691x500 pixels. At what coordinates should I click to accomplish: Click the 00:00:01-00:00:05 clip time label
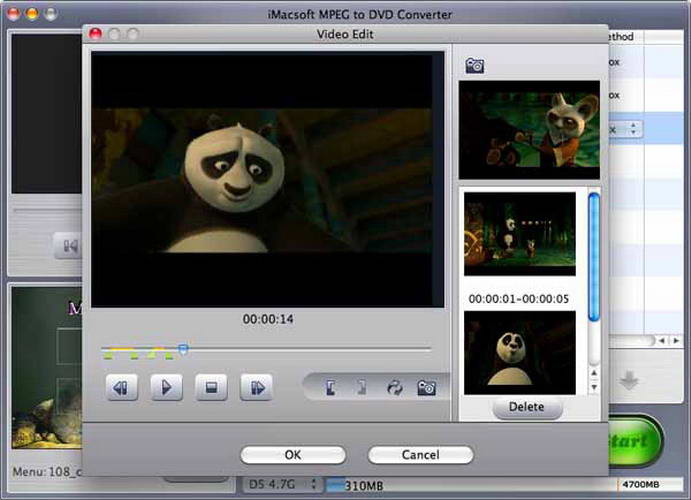(x=519, y=299)
